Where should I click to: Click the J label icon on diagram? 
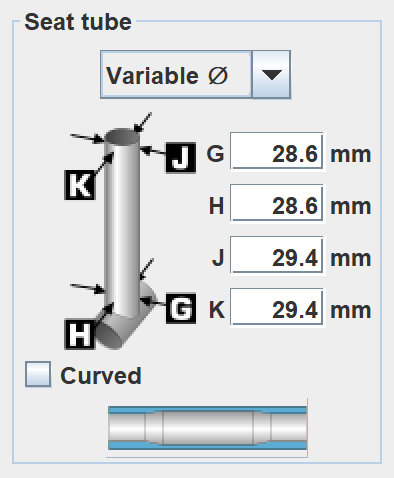pos(181,158)
